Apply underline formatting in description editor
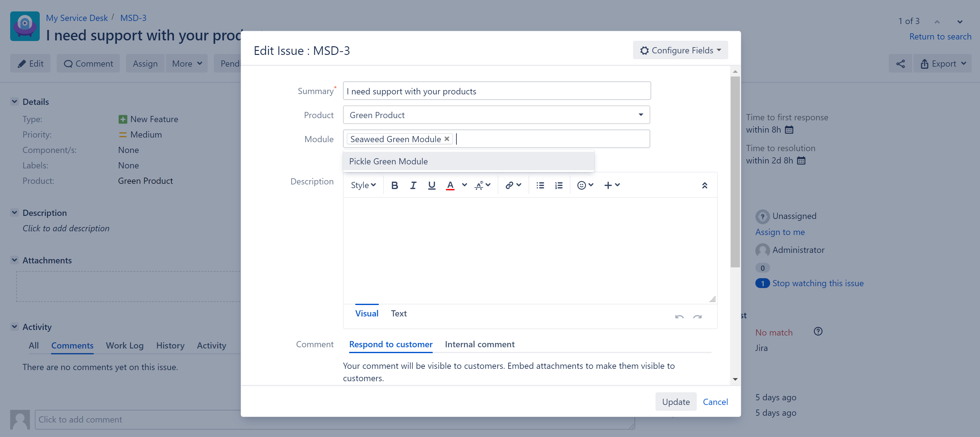This screenshot has height=437, width=980. click(431, 185)
